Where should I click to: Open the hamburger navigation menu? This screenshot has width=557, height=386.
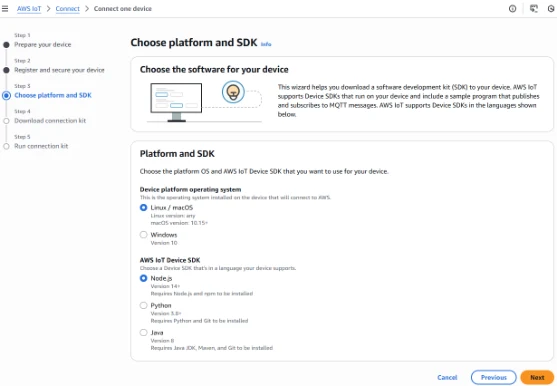5,9
